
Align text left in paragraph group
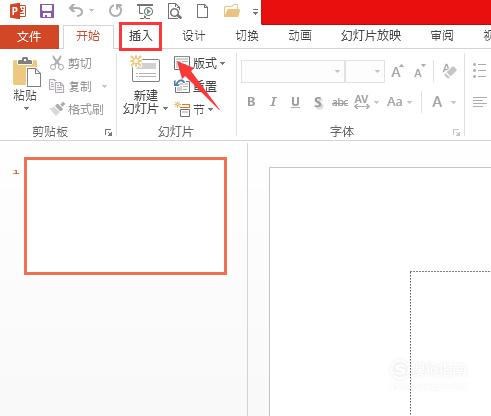(479, 102)
